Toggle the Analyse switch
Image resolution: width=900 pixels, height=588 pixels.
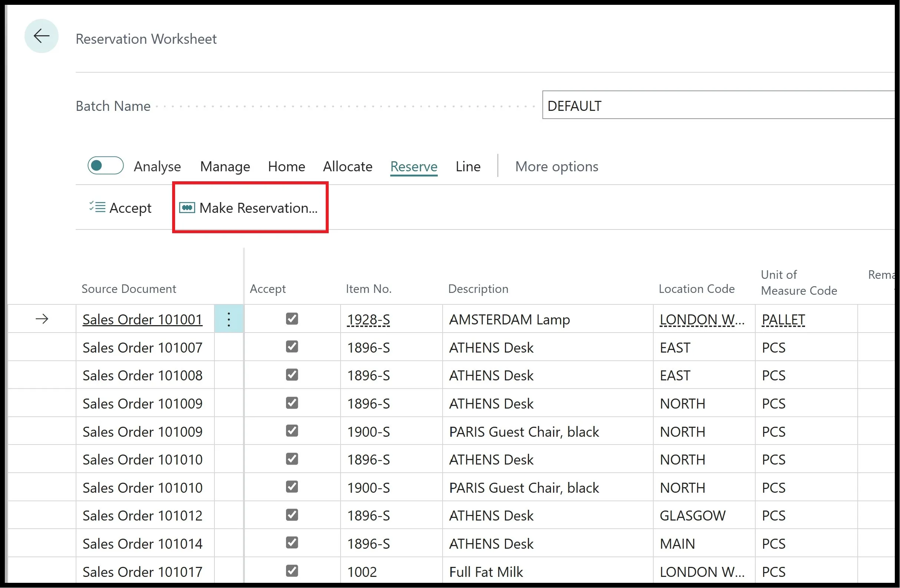[105, 165]
